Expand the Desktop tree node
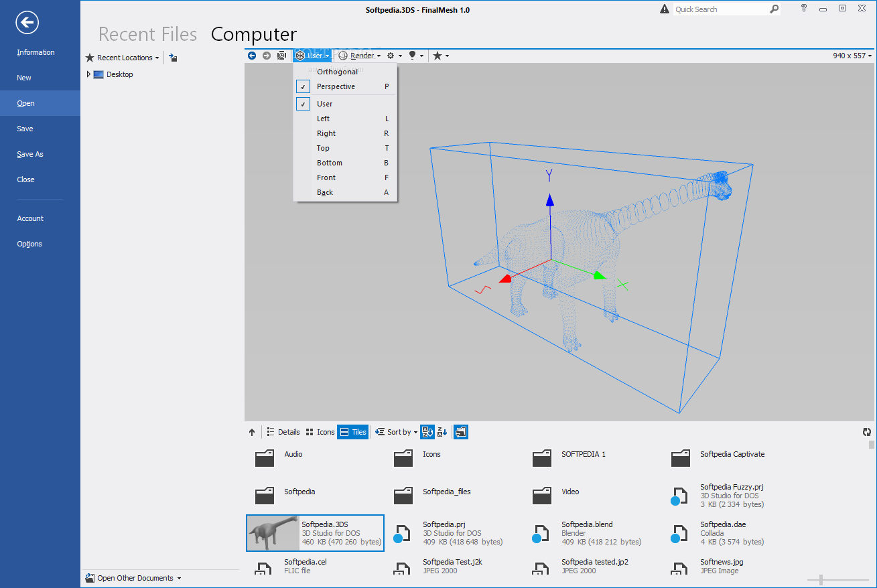 (88, 74)
